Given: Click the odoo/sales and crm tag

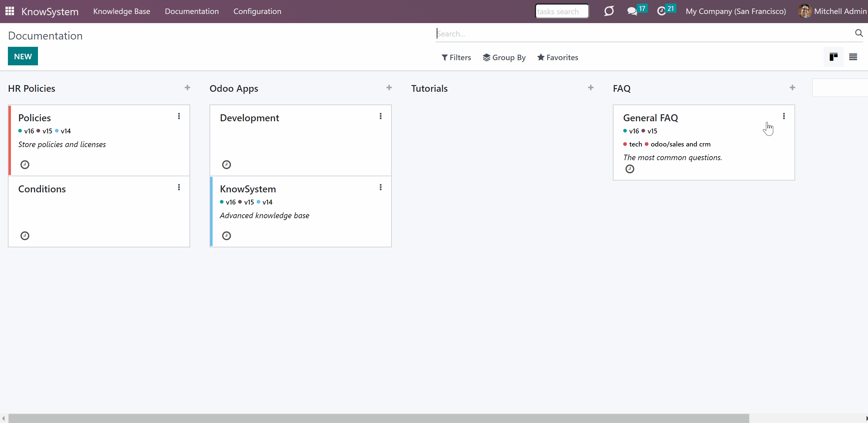Looking at the screenshot, I should click(678, 144).
